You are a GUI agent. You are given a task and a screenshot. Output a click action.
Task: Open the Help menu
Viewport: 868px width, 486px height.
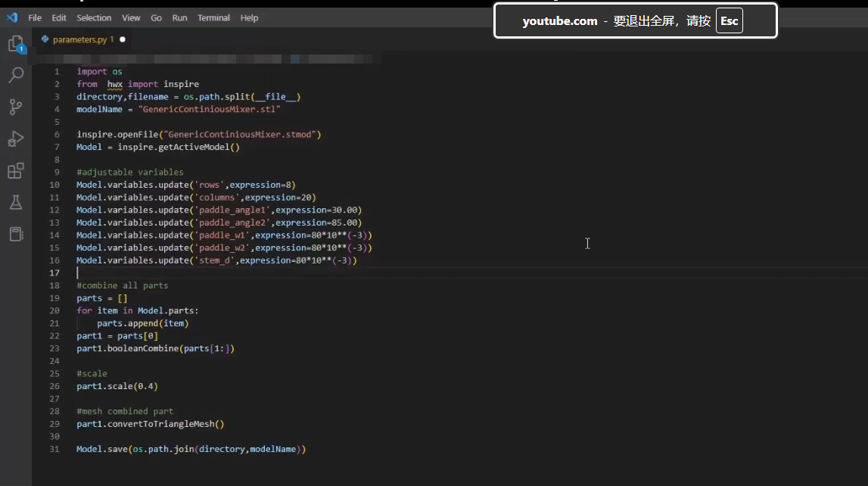click(249, 17)
